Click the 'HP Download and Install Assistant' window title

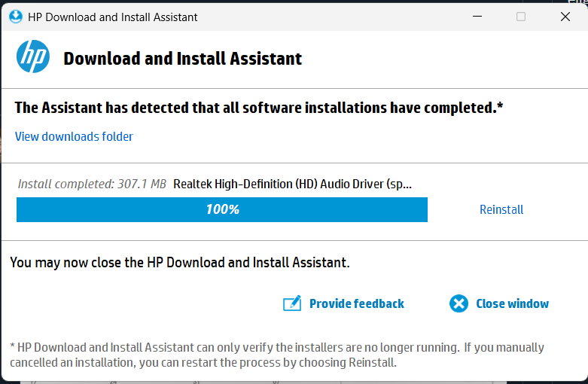pos(112,17)
